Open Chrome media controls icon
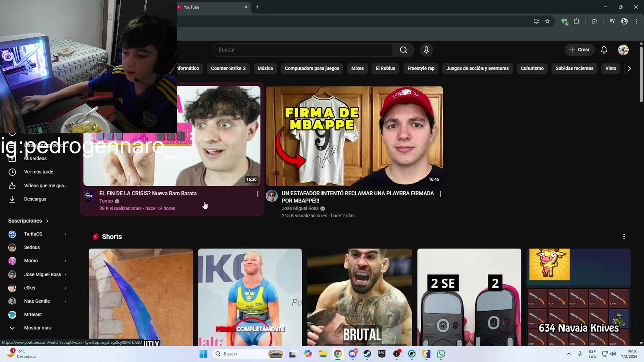The image size is (644, 362). (x=612, y=21)
